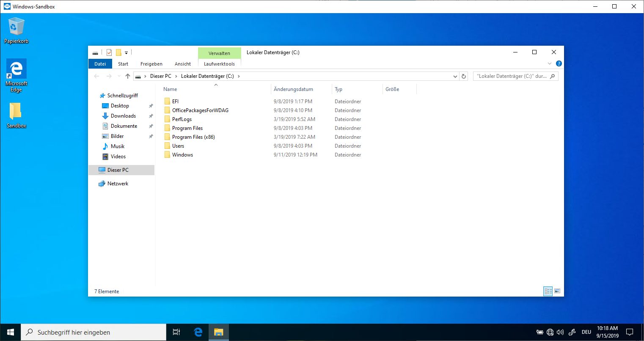The image size is (644, 341).
Task: Refresh the current folder view
Action: [464, 76]
